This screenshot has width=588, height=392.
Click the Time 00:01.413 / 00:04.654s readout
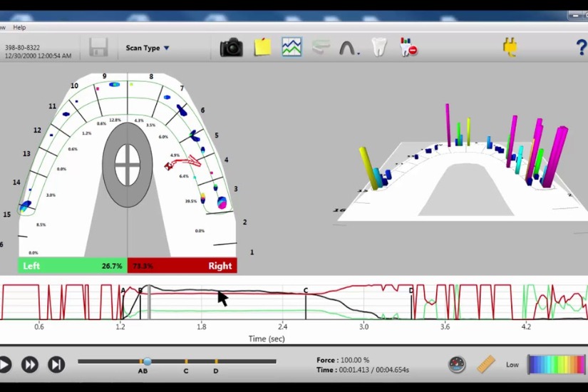click(363, 370)
